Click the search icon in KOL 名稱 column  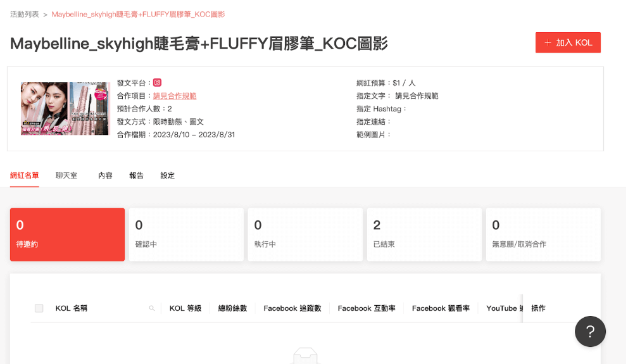click(152, 308)
